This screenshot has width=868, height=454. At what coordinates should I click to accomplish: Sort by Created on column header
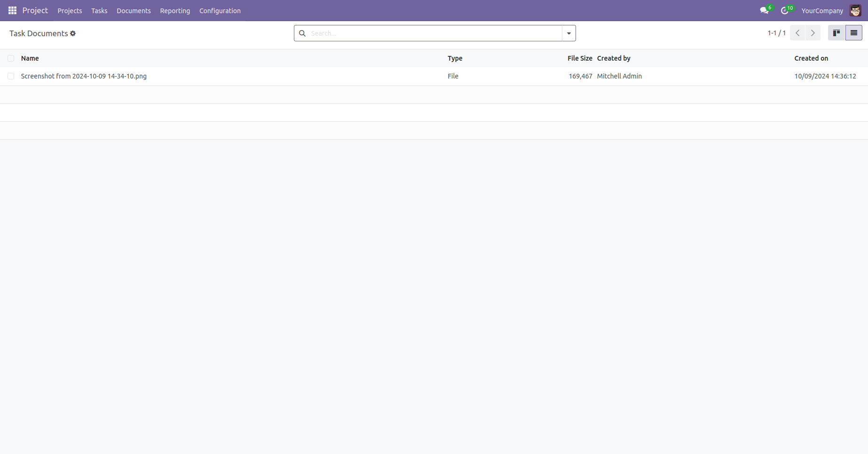pyautogui.click(x=811, y=58)
